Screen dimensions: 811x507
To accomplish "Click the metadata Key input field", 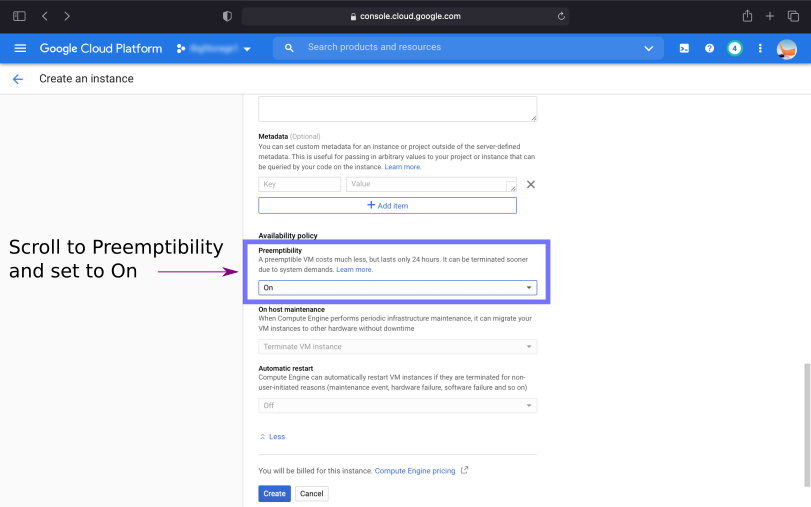I will [x=299, y=184].
